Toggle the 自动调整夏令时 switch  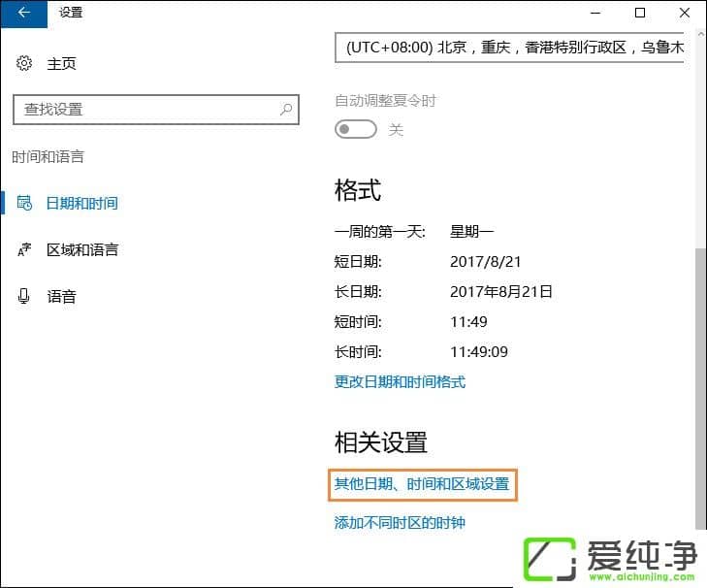[355, 129]
